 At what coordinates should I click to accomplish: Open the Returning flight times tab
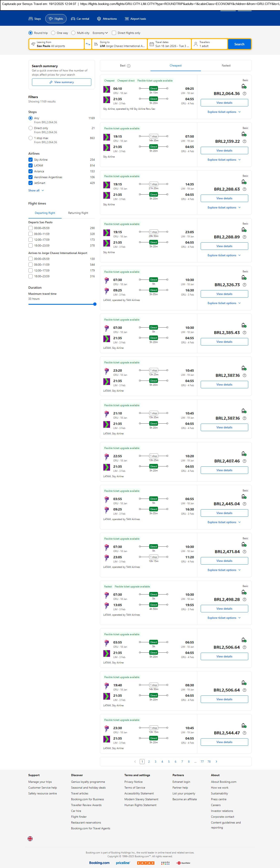pos(78,213)
